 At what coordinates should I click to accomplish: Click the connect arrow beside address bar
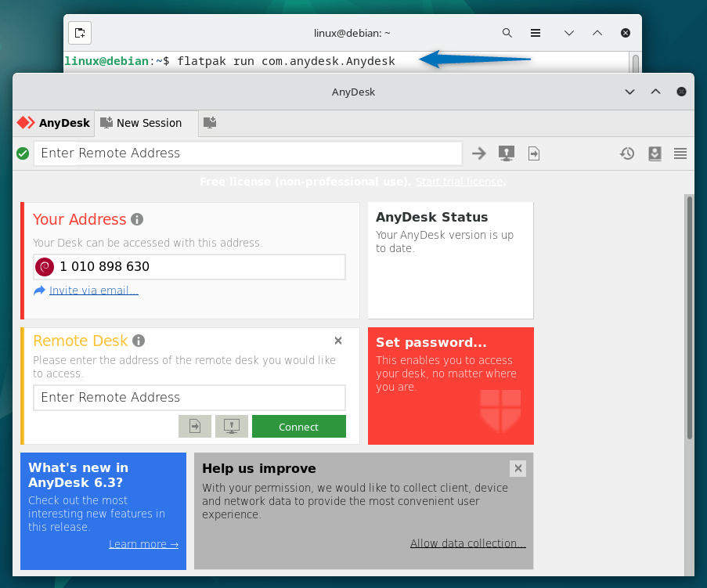pos(479,153)
